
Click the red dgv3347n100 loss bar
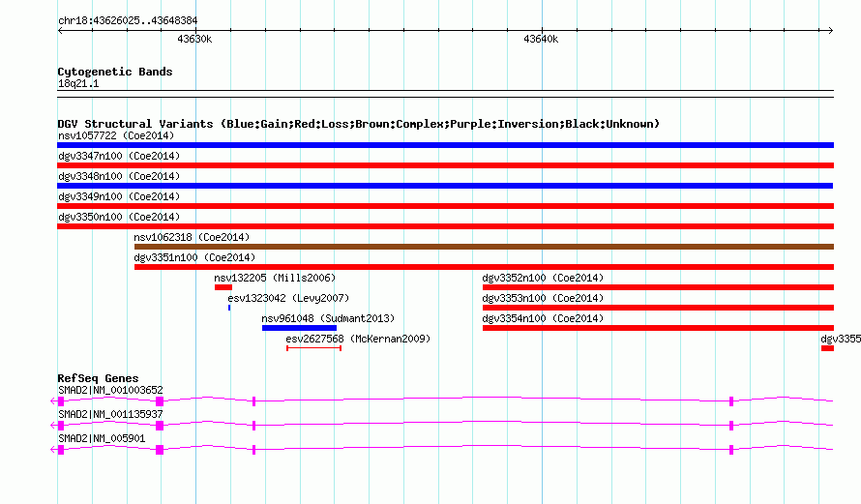click(x=445, y=165)
